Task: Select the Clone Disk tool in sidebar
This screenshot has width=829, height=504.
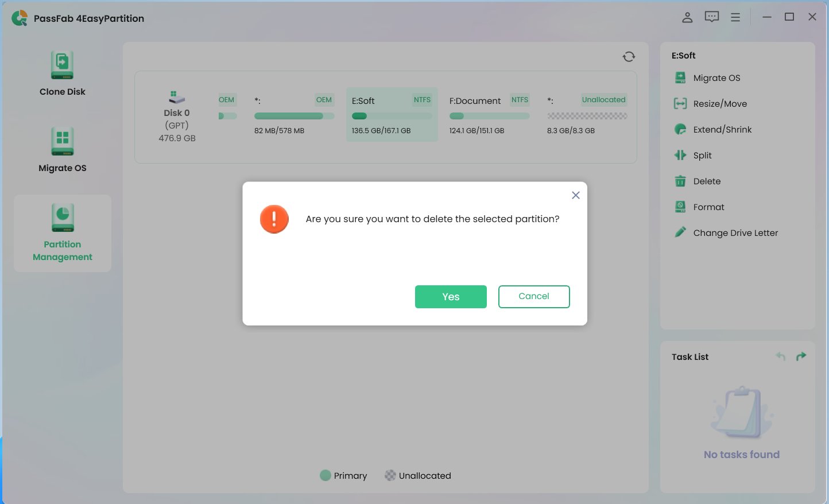Action: coord(62,72)
